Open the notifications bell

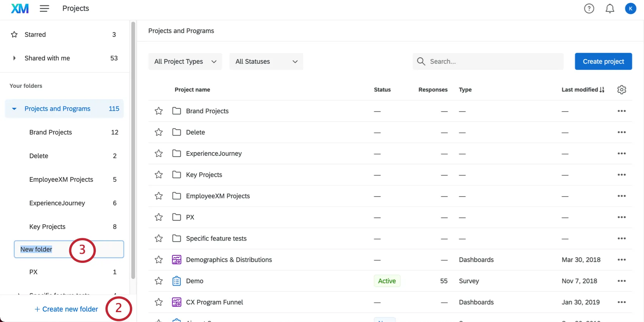tap(610, 8)
